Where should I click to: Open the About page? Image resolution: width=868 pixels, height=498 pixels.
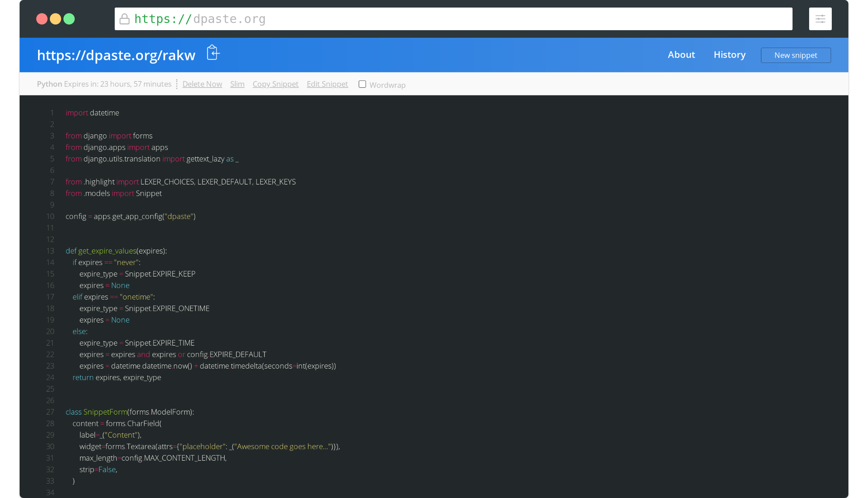pyautogui.click(x=681, y=55)
